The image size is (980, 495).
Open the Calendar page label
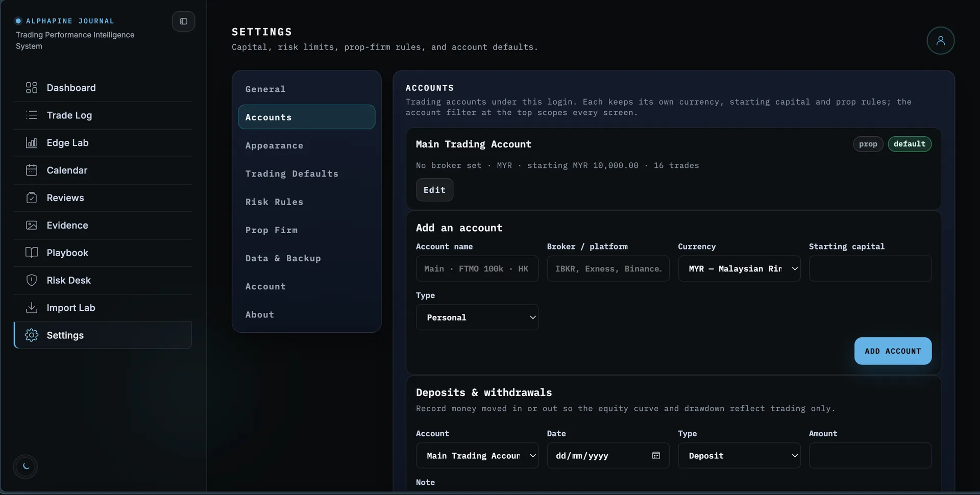click(x=67, y=170)
